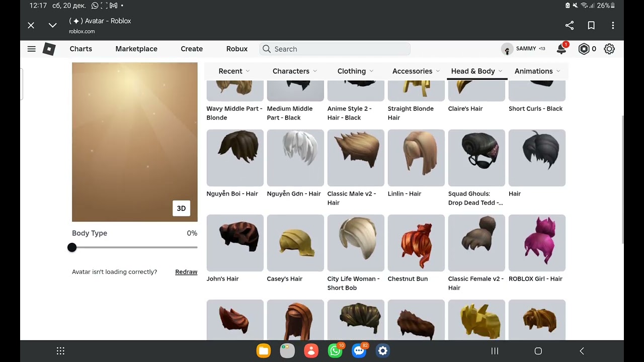This screenshot has height=362, width=644.
Task: Click the Anime Style 2 - Hair label
Action: click(350, 113)
